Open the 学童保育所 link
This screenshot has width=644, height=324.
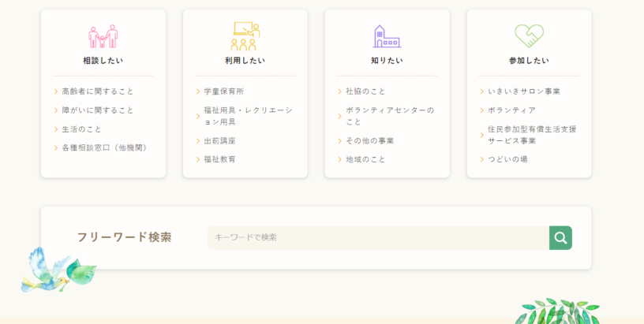[224, 91]
